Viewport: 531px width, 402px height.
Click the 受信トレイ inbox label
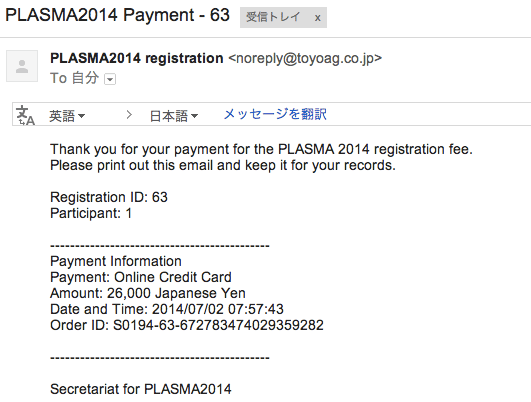pos(273,17)
